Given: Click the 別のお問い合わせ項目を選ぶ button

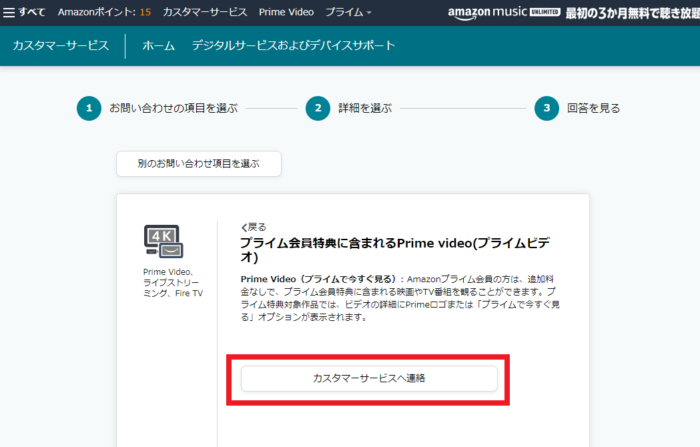Looking at the screenshot, I should click(199, 163).
